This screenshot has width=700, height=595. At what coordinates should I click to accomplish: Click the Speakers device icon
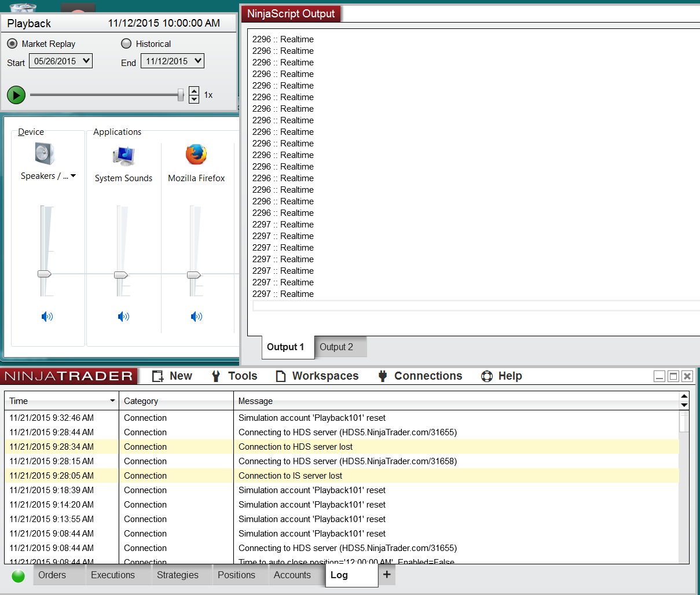coord(45,154)
